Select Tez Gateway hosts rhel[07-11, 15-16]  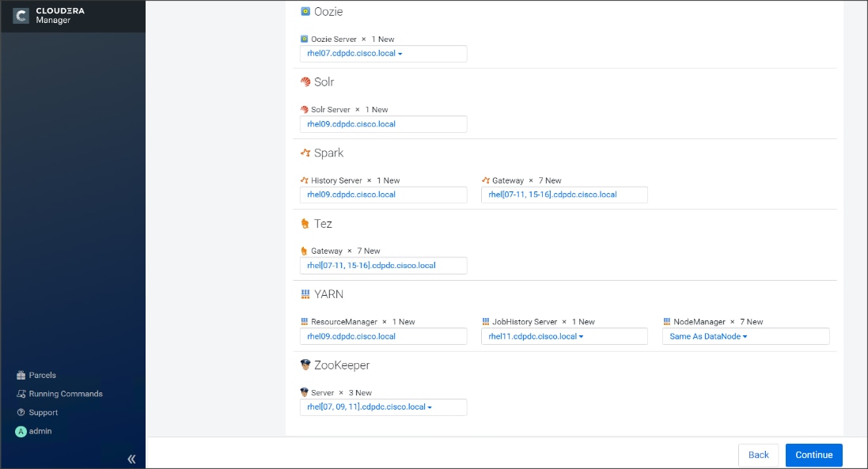(371, 266)
